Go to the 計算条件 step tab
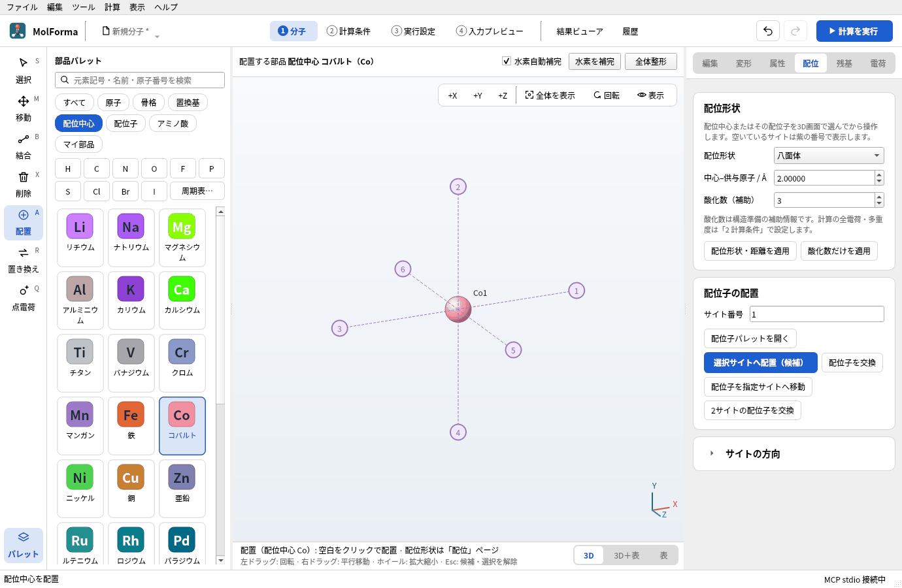 pyautogui.click(x=349, y=31)
